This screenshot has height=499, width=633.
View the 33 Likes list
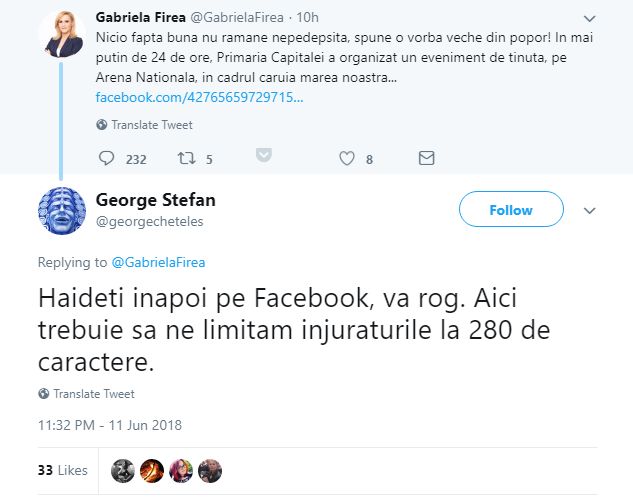[62, 470]
